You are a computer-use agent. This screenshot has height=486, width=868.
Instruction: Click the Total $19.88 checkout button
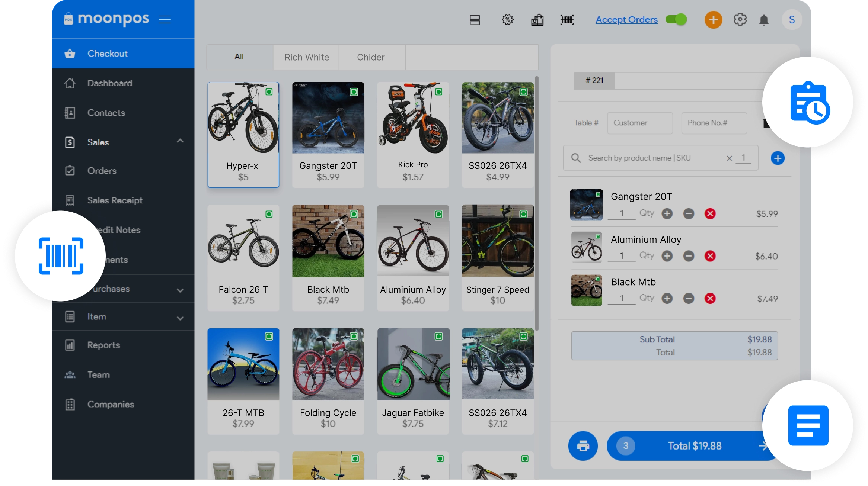click(694, 445)
